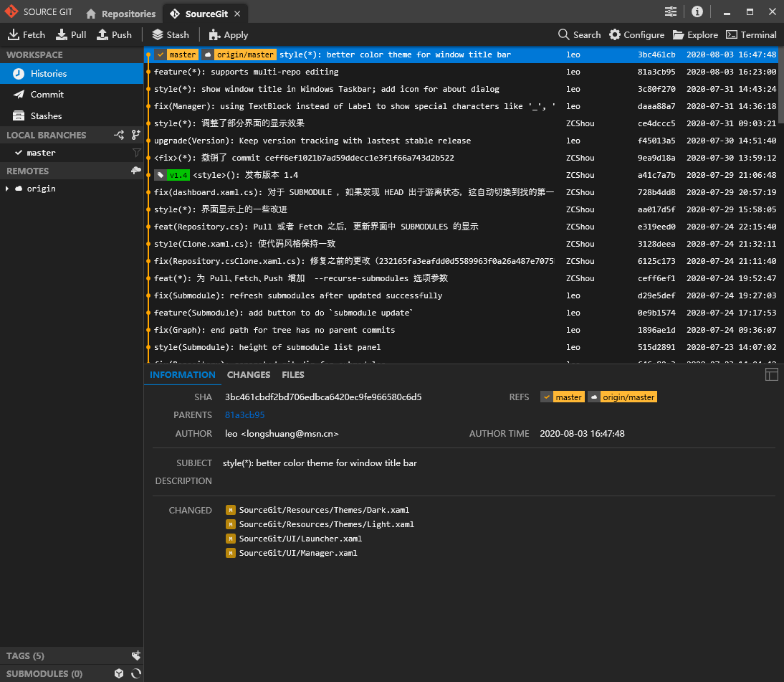Select commit 'style(Clone.xaml.cs)' row
784x682 pixels.
[x=461, y=244]
